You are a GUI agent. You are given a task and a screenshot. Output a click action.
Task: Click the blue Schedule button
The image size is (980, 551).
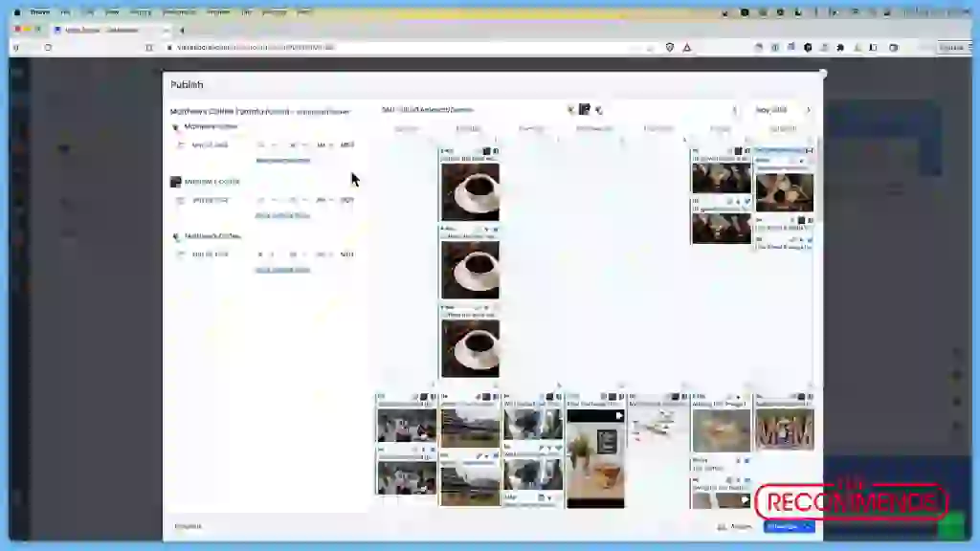[x=782, y=527]
